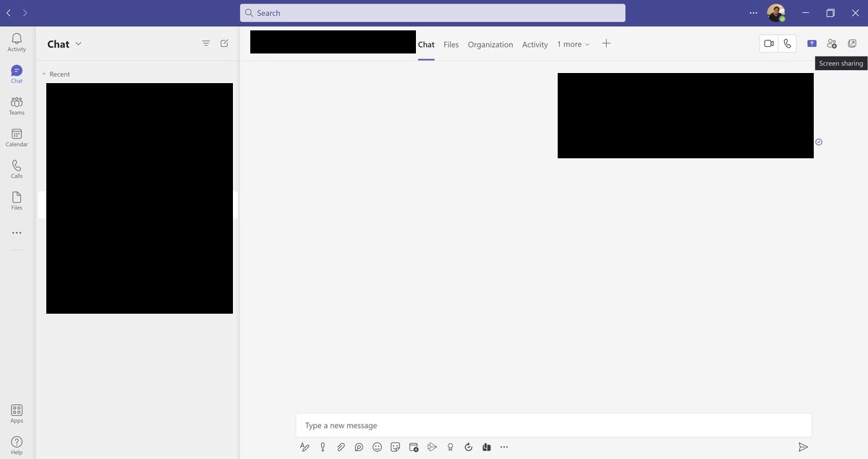Open Teams in the left rail
The height and width of the screenshot is (459, 868).
17,106
